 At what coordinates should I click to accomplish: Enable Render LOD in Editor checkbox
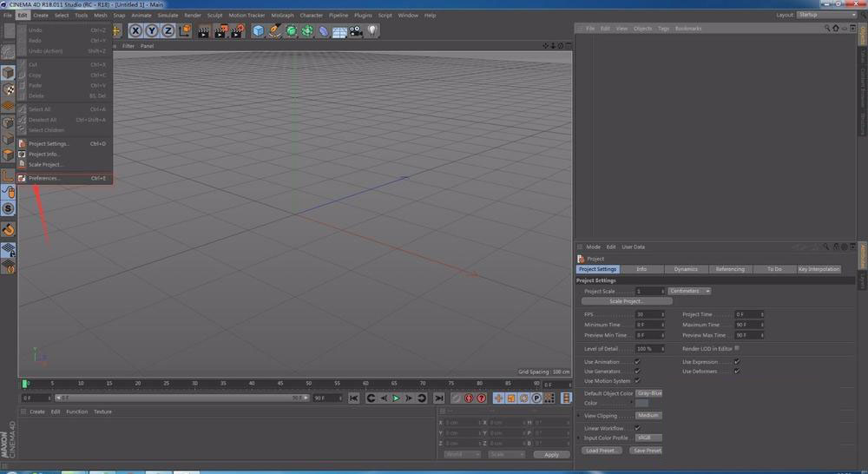[737, 348]
